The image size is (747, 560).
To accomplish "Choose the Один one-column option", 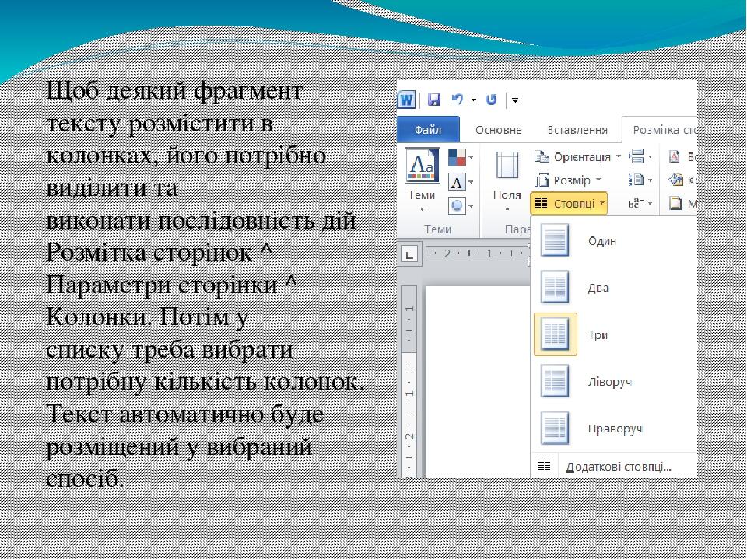I will (614, 241).
